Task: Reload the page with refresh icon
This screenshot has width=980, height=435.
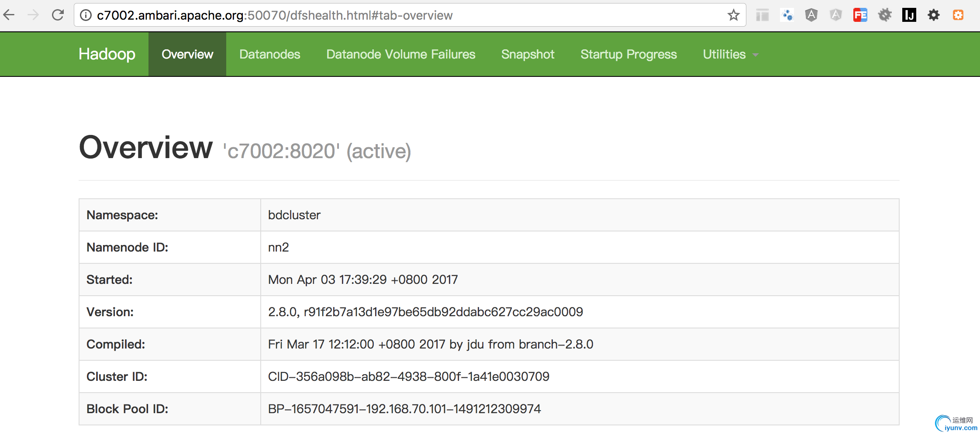Action: pos(58,15)
